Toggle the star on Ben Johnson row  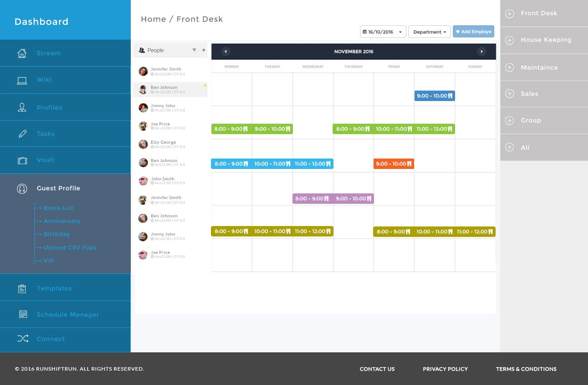(x=205, y=86)
